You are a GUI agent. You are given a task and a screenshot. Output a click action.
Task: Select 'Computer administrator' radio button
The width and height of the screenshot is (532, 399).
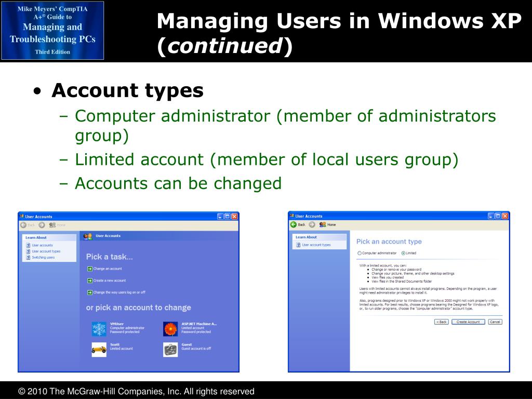360,253
